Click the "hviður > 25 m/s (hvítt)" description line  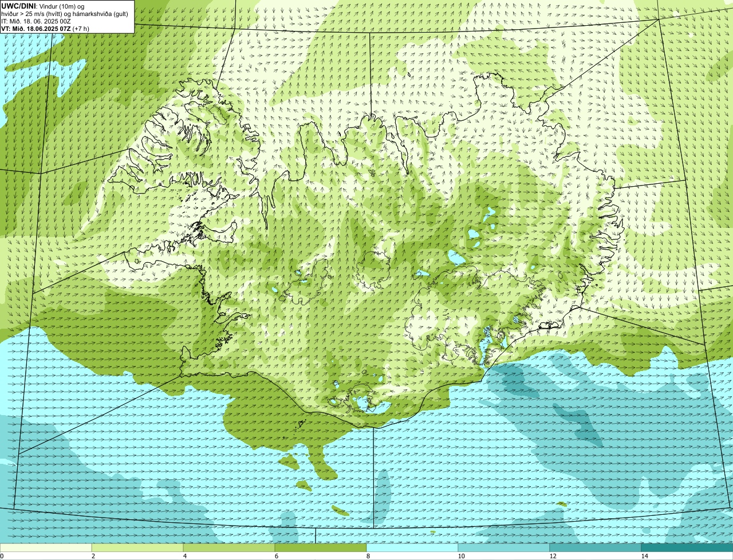pos(65,14)
